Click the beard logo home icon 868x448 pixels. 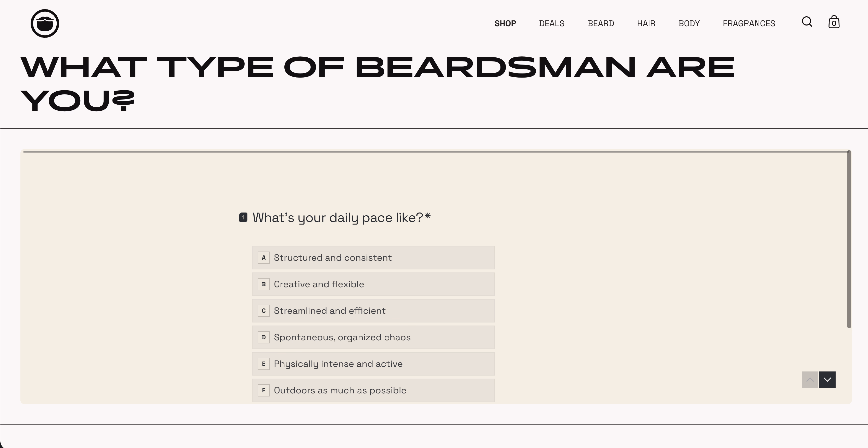click(45, 23)
